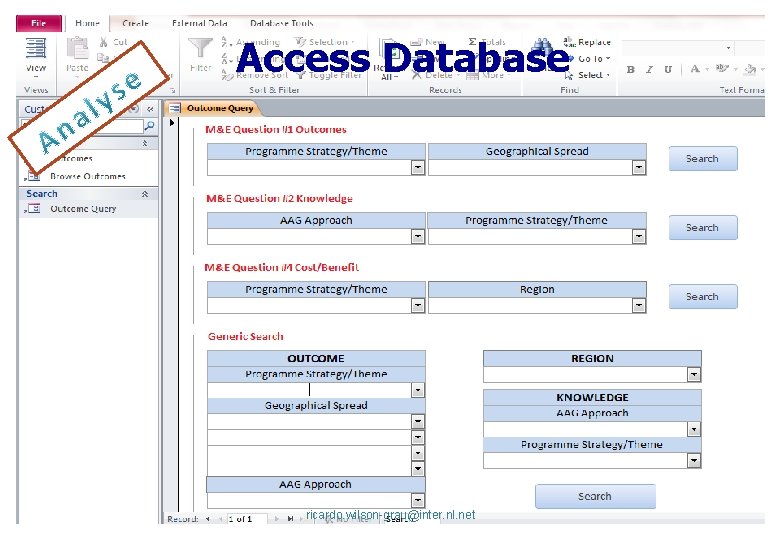The image size is (780, 540).
Task: Open Programme Strategy/Theme dropdown under KNOWLEDGE
Action: tap(693, 460)
